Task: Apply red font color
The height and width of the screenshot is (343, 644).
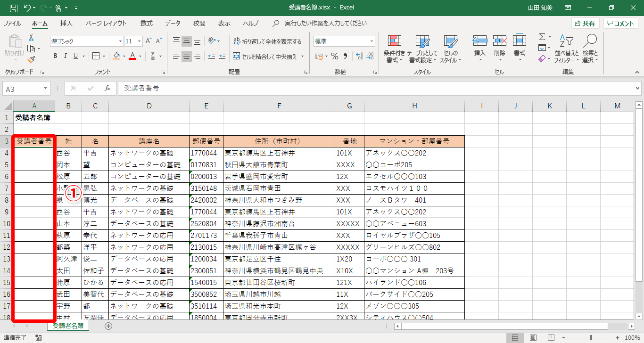Action: 133,56
